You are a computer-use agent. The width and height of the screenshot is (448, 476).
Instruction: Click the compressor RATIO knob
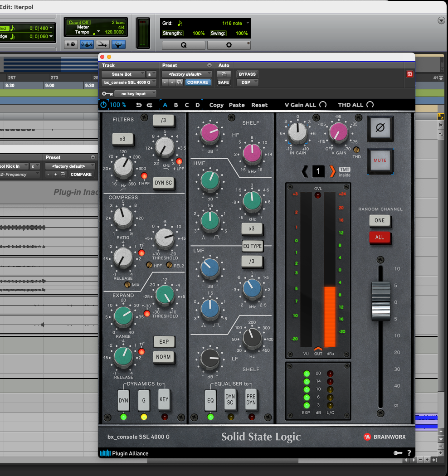tap(123, 217)
